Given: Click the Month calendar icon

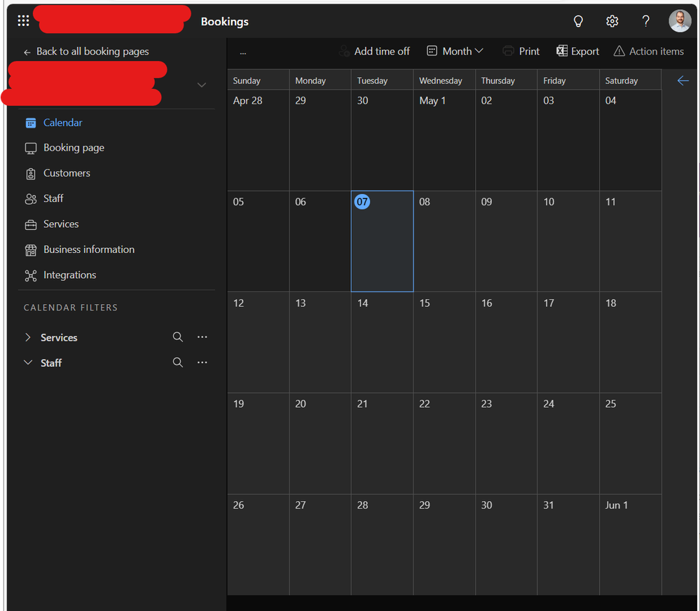Looking at the screenshot, I should click(x=432, y=51).
